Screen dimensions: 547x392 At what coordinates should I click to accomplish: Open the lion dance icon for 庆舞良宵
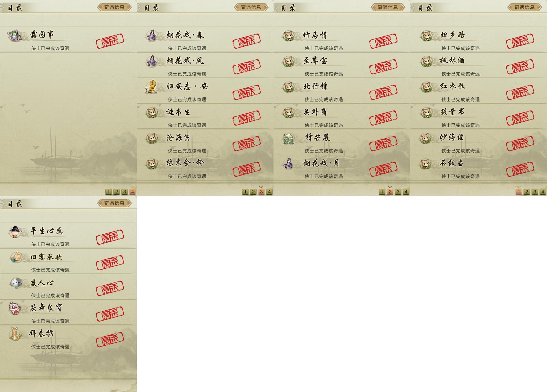(15, 308)
